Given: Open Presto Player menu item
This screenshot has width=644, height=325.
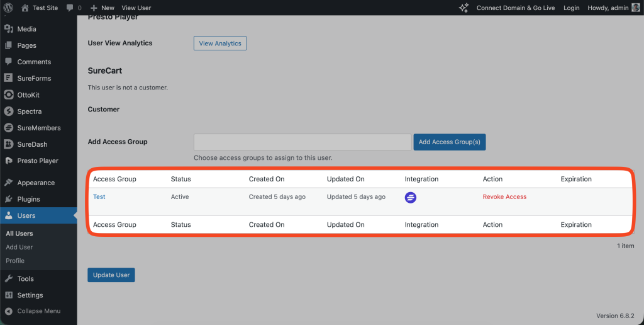Looking at the screenshot, I should [x=37, y=161].
